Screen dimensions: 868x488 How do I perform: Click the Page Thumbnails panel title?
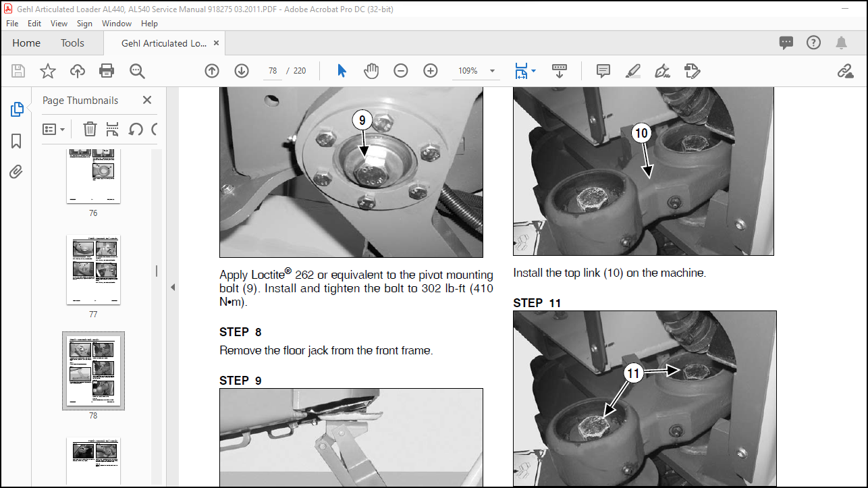click(80, 100)
